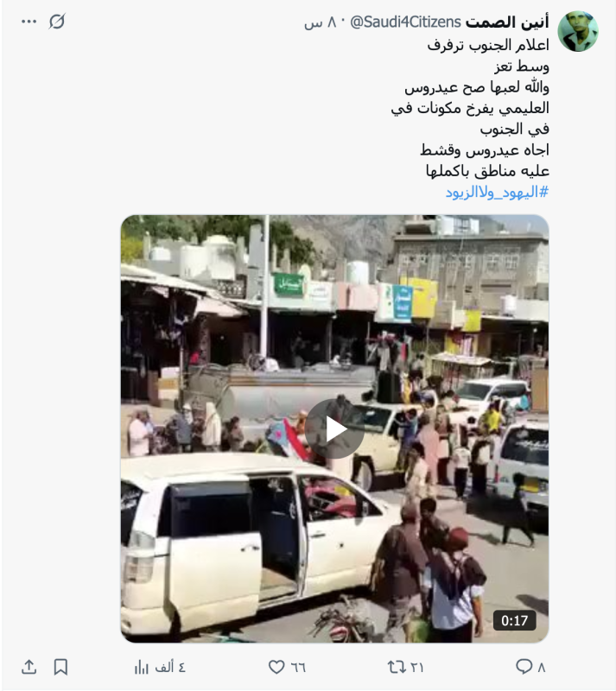Click the retweet repost icon

396,667
